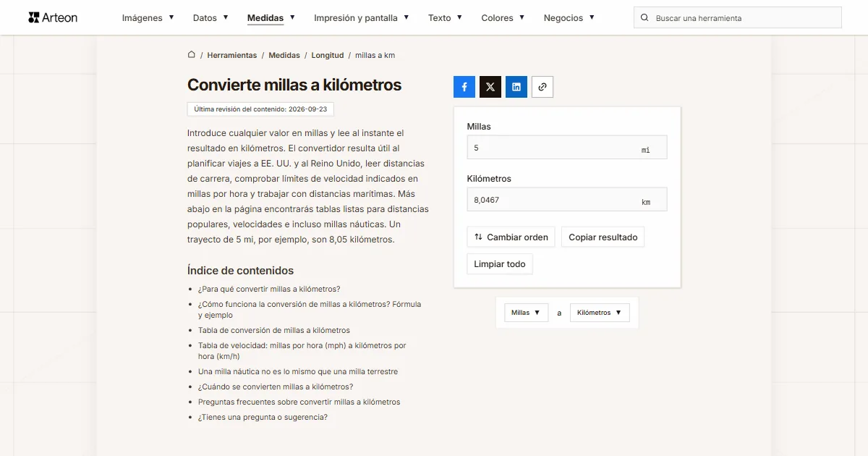Viewport: 868px width, 456px height.
Task: Click the Kilómetros result field
Action: click(x=567, y=200)
